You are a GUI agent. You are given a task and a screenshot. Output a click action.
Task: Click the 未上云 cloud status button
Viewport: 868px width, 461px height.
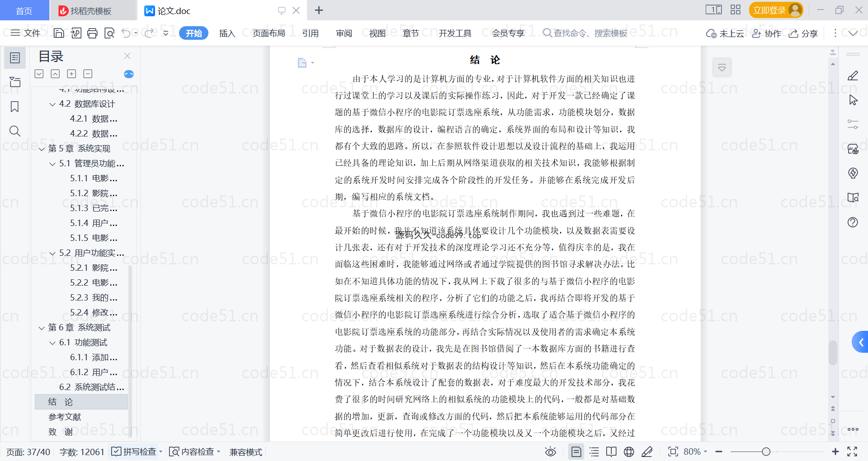pos(725,33)
